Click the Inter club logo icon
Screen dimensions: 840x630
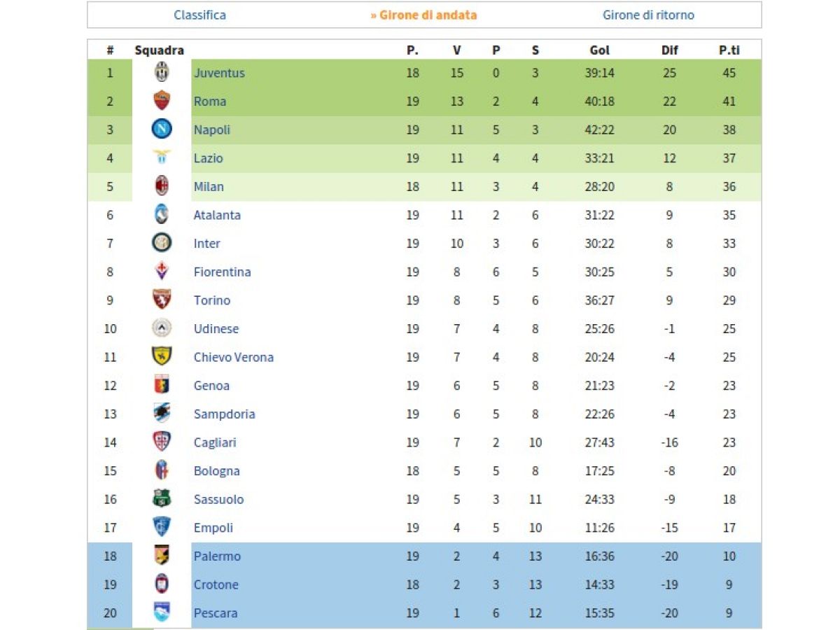162,243
